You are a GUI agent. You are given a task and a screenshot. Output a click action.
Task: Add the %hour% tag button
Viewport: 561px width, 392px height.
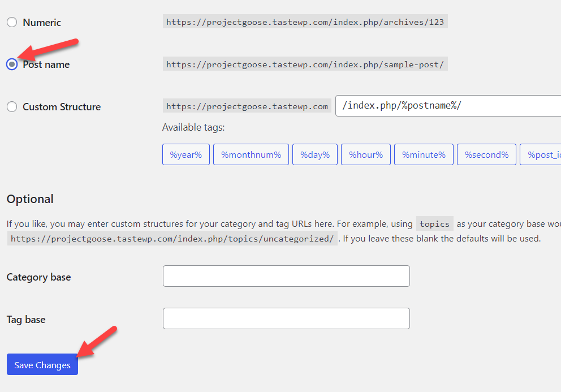(366, 154)
